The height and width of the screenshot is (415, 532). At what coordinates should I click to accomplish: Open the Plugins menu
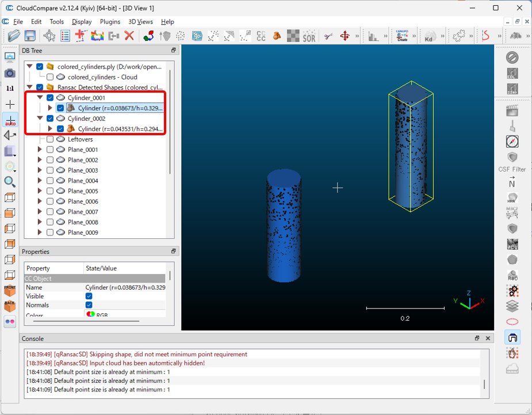tap(110, 22)
